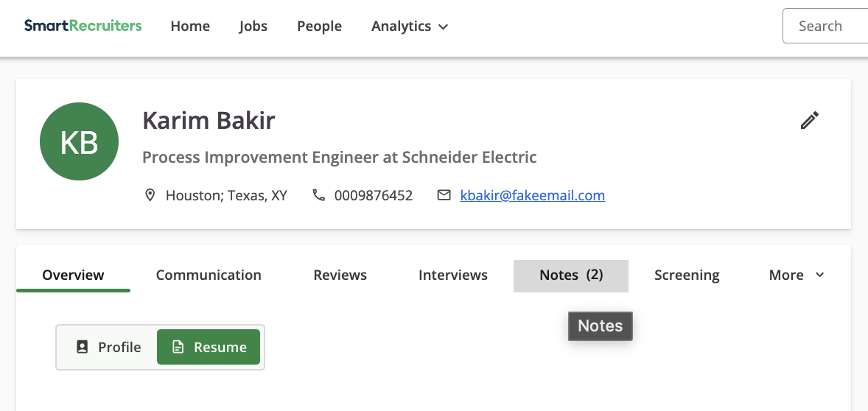Switch to the Communication tab
Image resolution: width=868 pixels, height=411 pixels.
tap(209, 275)
